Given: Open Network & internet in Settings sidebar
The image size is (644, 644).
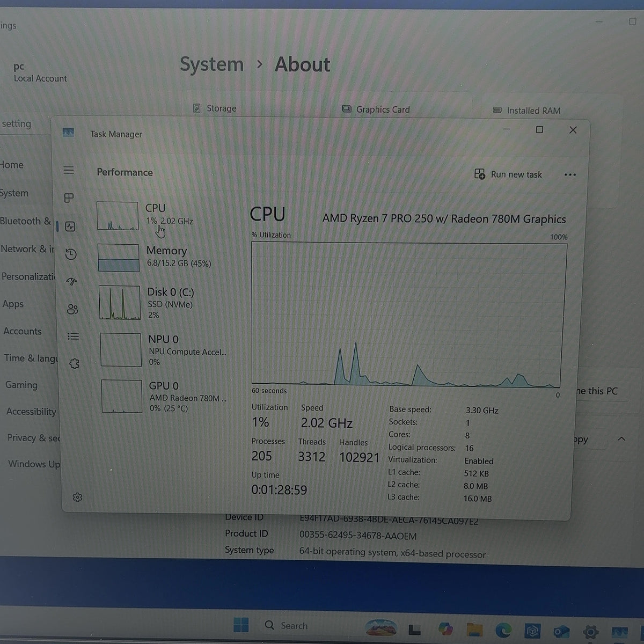Looking at the screenshot, I should pyautogui.click(x=27, y=249).
